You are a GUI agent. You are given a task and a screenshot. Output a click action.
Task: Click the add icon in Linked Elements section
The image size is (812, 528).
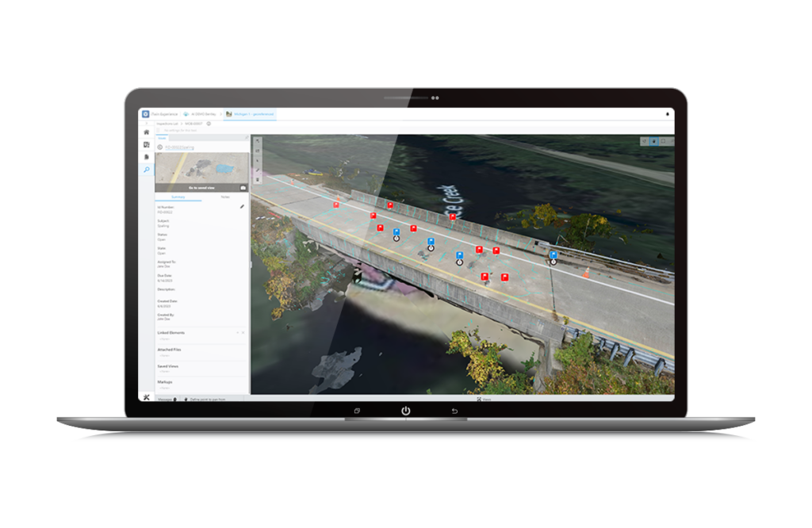point(237,333)
